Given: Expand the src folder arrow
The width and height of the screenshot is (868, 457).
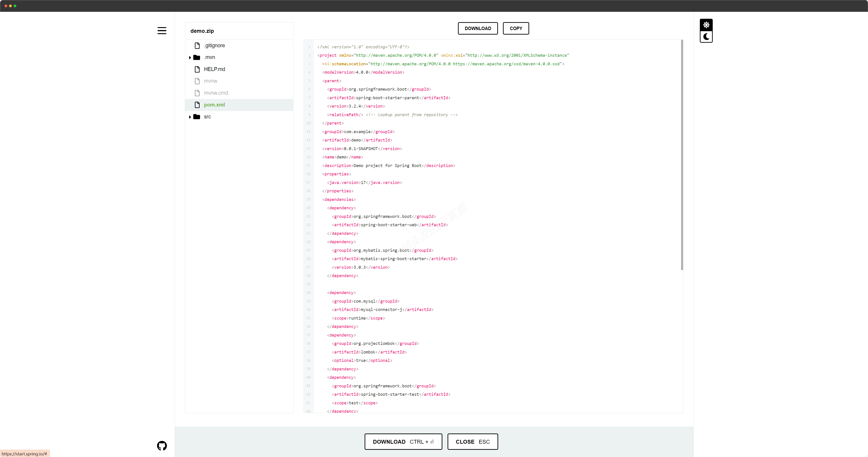Looking at the screenshot, I should pyautogui.click(x=190, y=117).
